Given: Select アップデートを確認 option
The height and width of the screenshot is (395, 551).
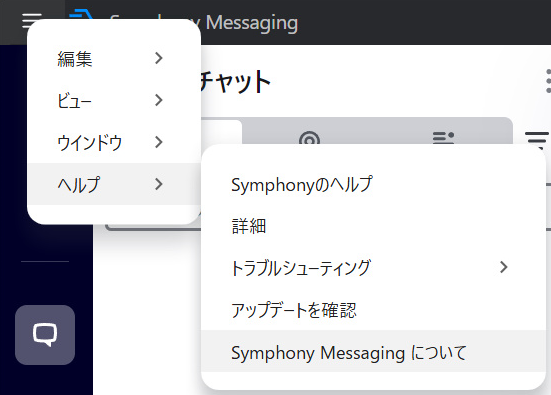Looking at the screenshot, I should (374, 310).
